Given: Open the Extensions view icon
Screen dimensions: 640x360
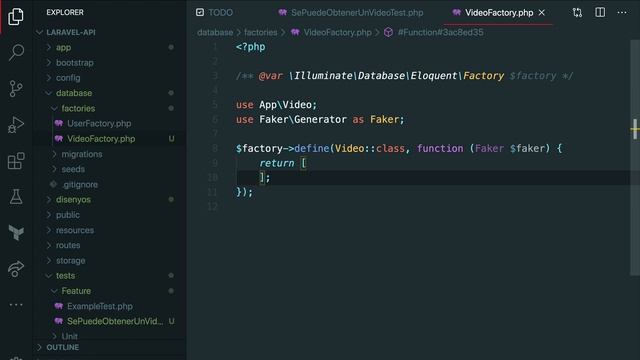Looking at the screenshot, I should [16, 161].
